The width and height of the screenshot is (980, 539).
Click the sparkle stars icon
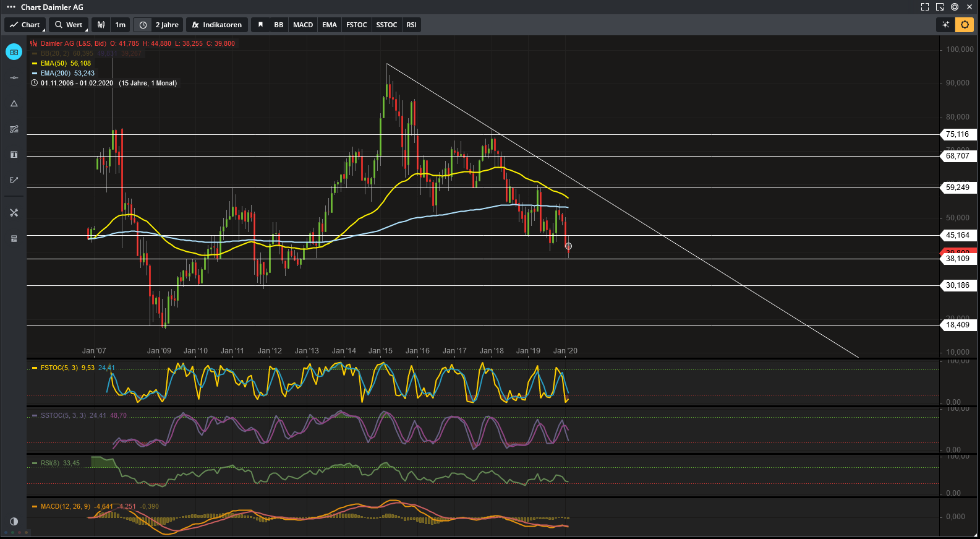[x=945, y=25]
